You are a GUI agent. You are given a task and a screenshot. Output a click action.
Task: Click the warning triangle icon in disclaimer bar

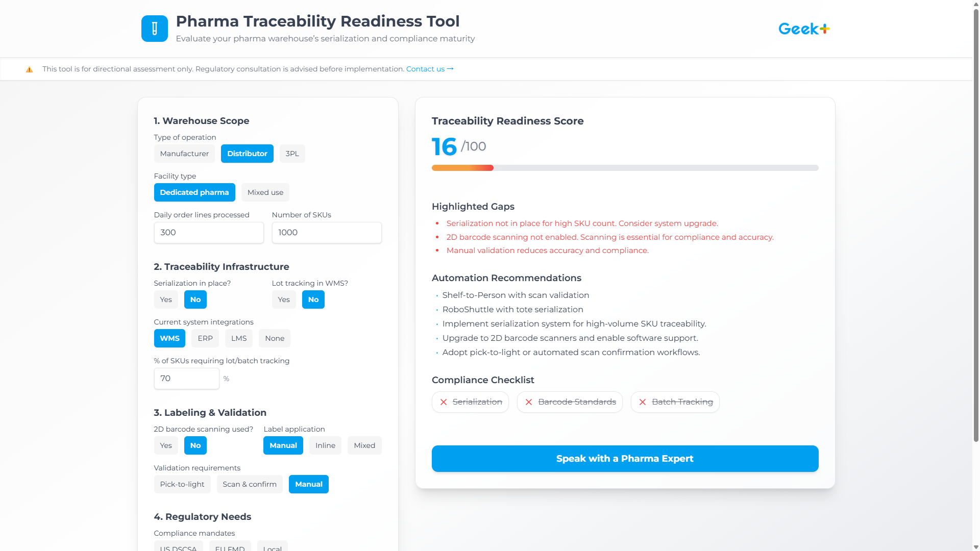[29, 69]
